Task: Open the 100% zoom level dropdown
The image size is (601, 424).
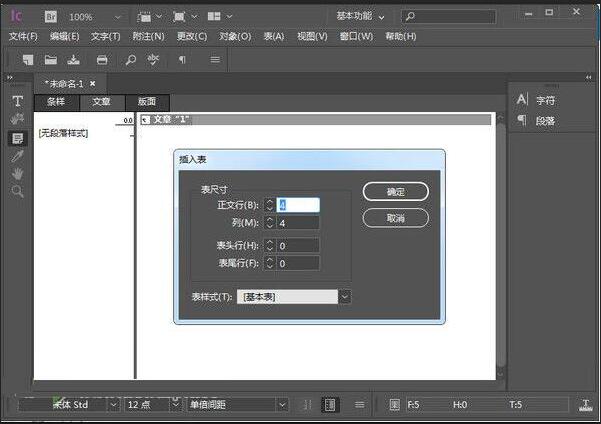Action: [118, 17]
